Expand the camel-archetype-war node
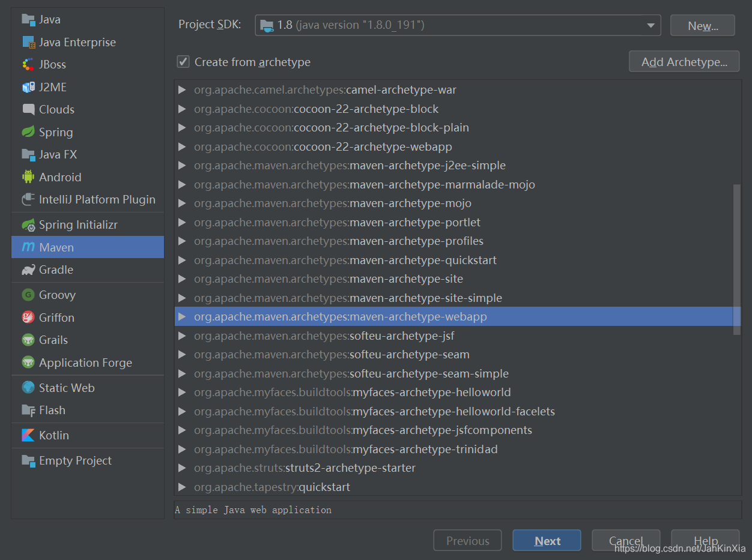The width and height of the screenshot is (752, 560). click(x=182, y=90)
